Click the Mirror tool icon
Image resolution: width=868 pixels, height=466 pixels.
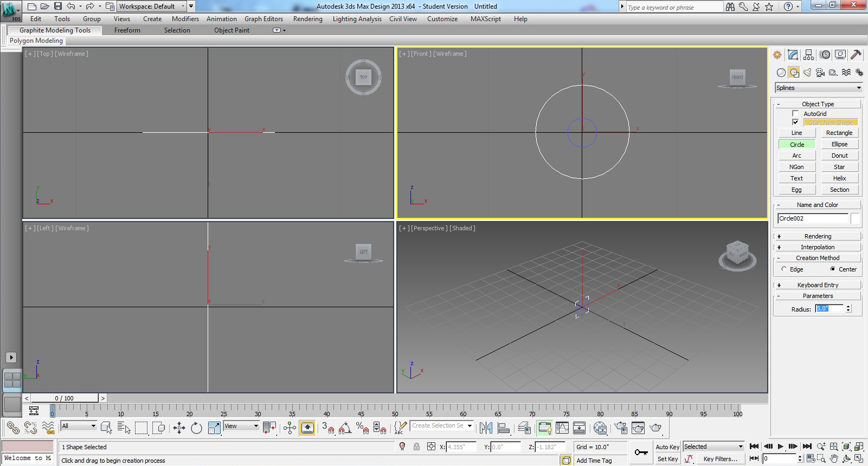tap(486, 428)
